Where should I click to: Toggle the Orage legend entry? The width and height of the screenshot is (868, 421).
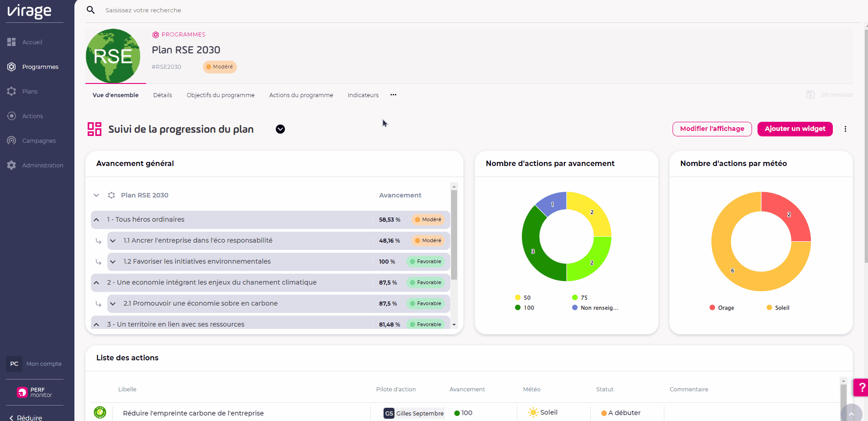[722, 307]
